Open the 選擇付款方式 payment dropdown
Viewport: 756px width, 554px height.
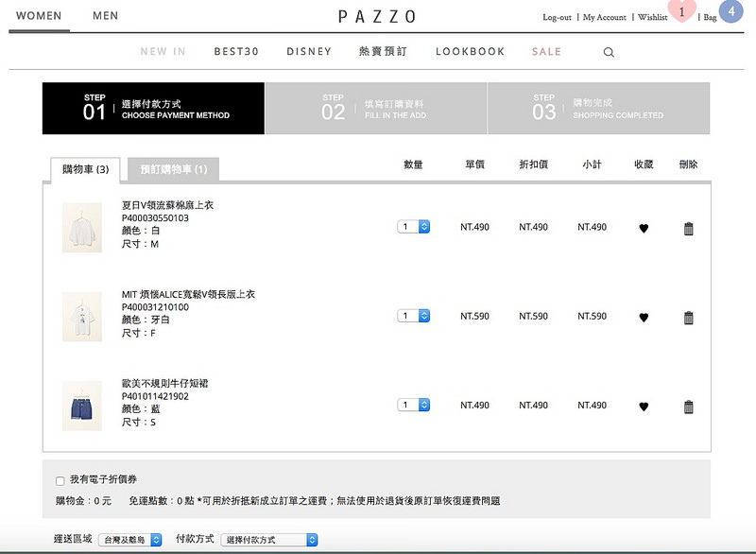269,540
